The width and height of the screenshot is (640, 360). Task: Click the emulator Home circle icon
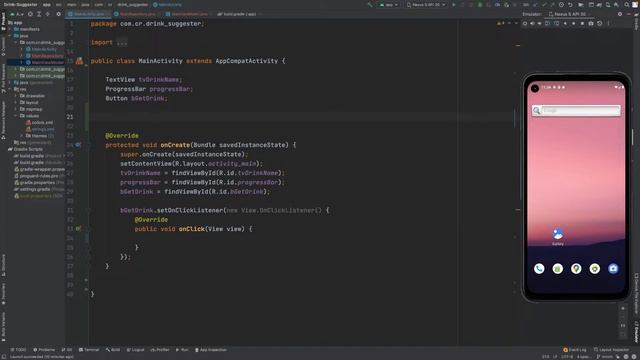[x=573, y=24]
